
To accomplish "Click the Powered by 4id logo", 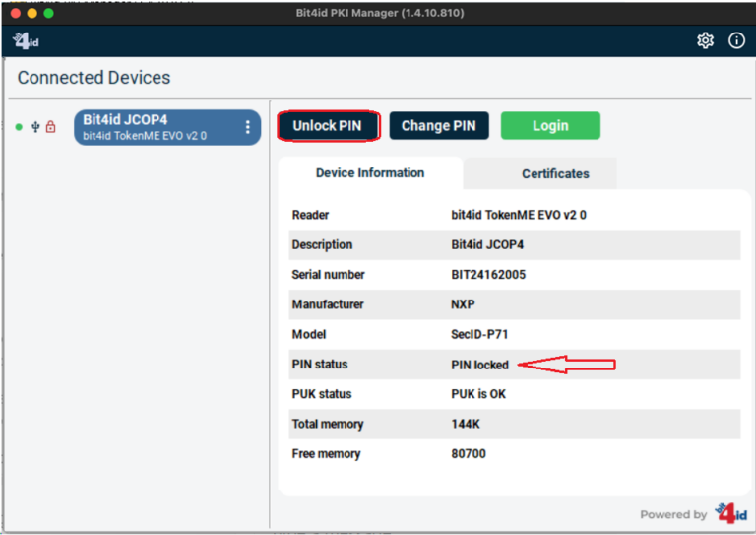I will pos(729,513).
